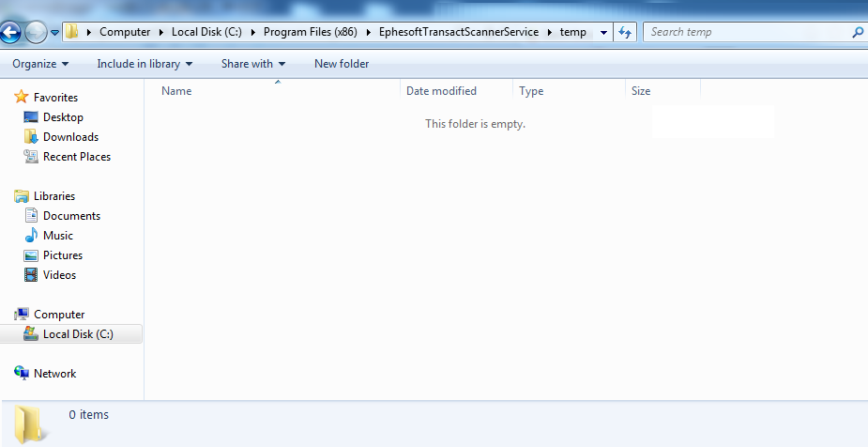The image size is (868, 447).
Task: Click the Computer monitor icon
Action: [21, 314]
